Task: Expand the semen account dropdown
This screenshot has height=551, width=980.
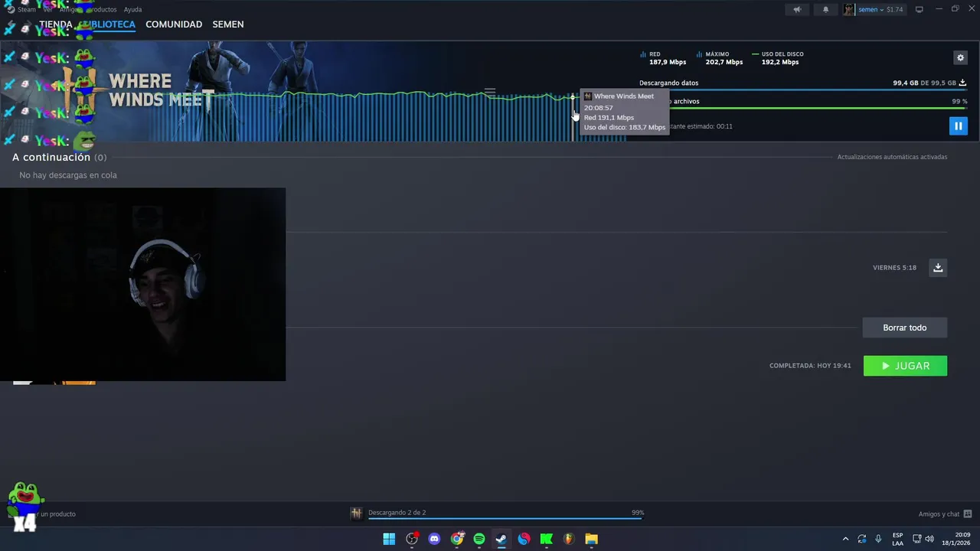Action: pos(880,9)
